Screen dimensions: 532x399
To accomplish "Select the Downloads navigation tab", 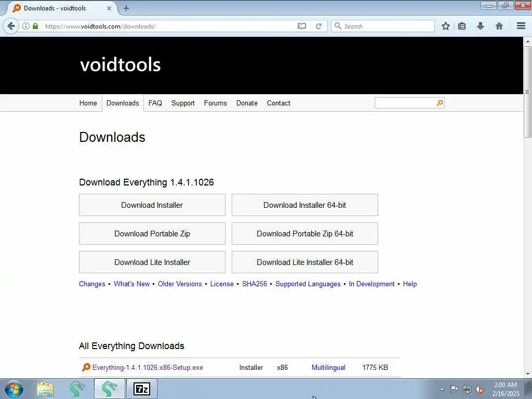I will [123, 103].
